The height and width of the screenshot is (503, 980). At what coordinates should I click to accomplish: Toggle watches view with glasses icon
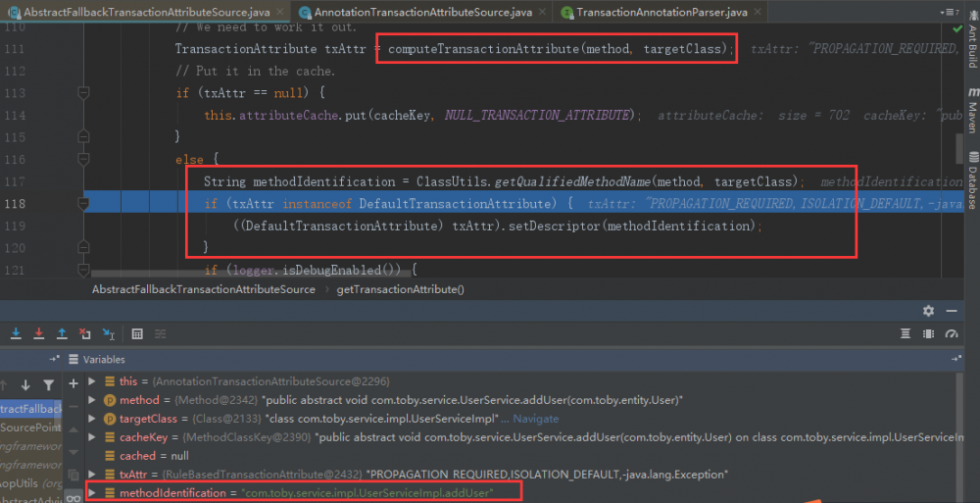coord(73,498)
